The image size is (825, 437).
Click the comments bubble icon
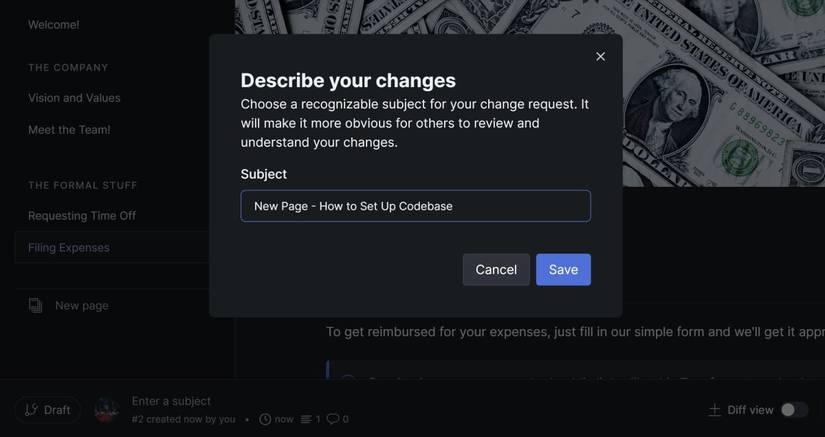click(x=332, y=419)
